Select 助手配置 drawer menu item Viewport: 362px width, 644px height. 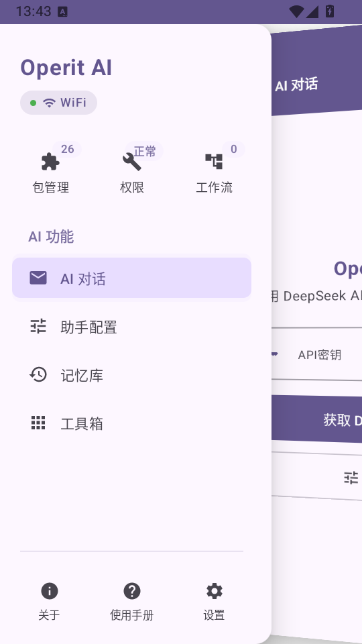pyautogui.click(x=132, y=326)
